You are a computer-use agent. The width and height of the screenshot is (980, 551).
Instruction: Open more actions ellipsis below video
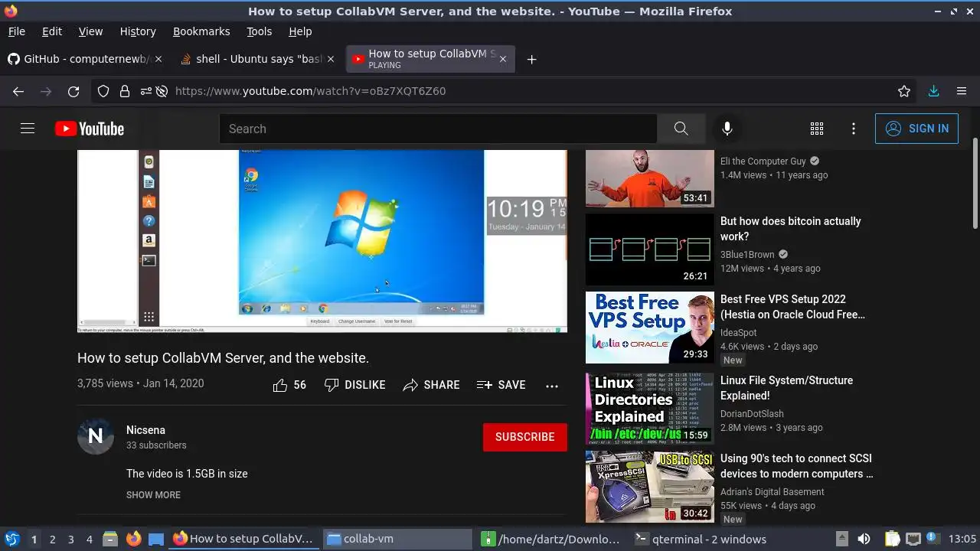coord(552,386)
